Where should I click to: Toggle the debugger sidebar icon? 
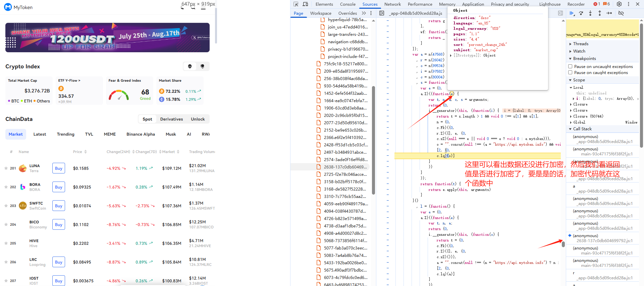click(560, 13)
